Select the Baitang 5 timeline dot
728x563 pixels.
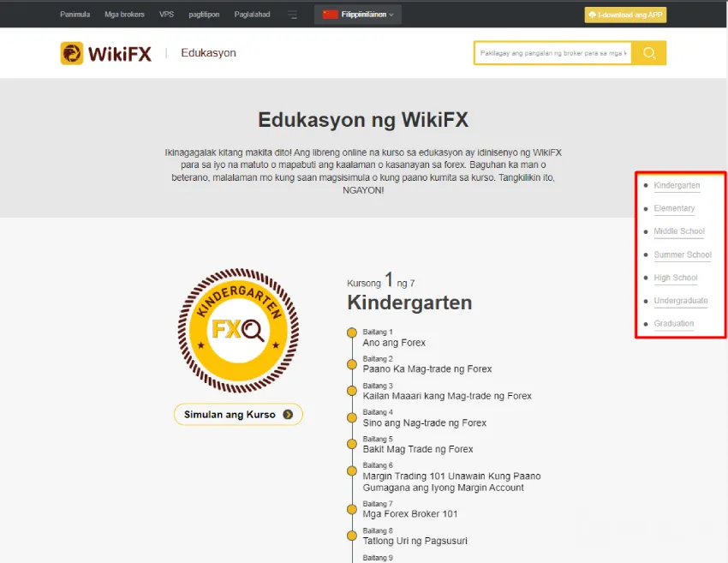(352, 444)
